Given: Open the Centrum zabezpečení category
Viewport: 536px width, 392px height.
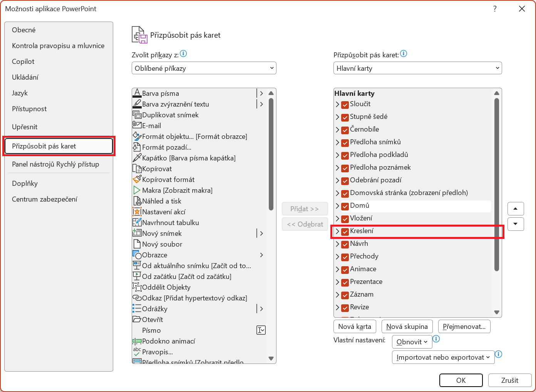Looking at the screenshot, I should pos(59,199).
